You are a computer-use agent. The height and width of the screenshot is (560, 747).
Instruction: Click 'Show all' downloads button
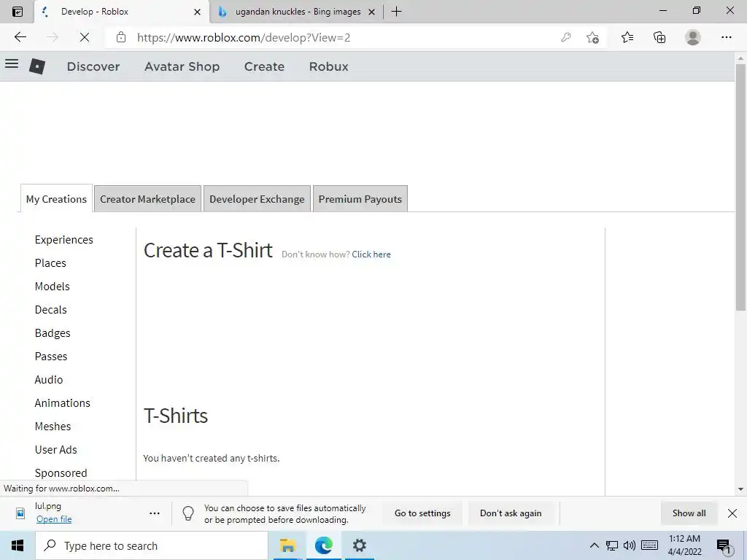(x=689, y=513)
